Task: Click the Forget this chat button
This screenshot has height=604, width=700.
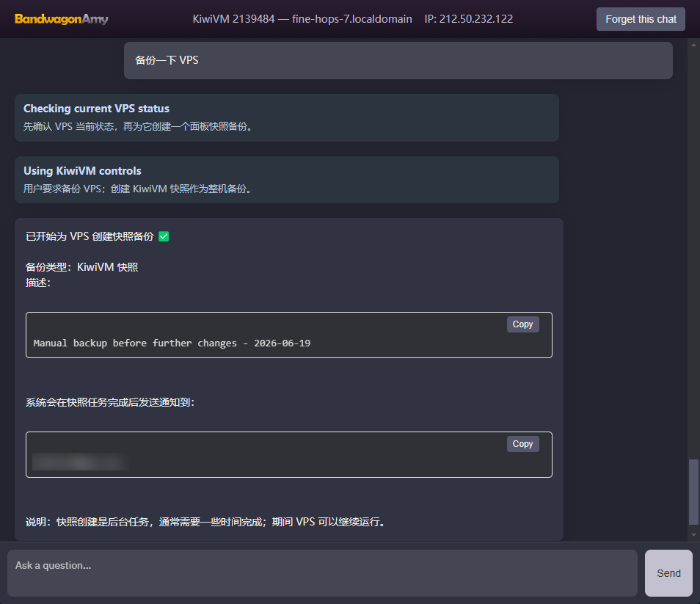Action: (640, 19)
